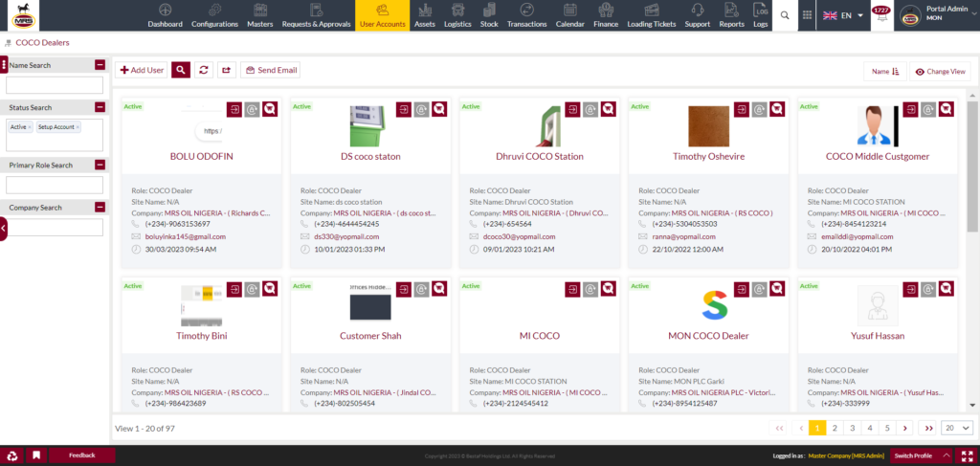Click email icon on BOLU ODOFIN card
This screenshot has width=980, height=466.
252,109
